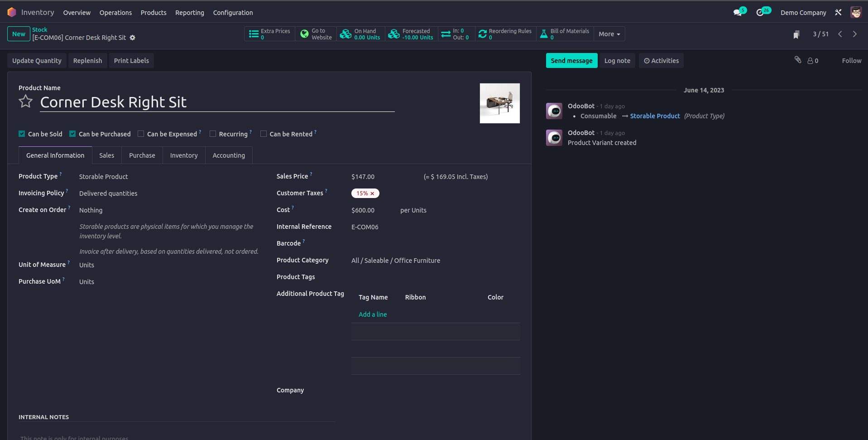Mark product as favorite with star icon
Screen dimensions: 868x440
click(26, 102)
